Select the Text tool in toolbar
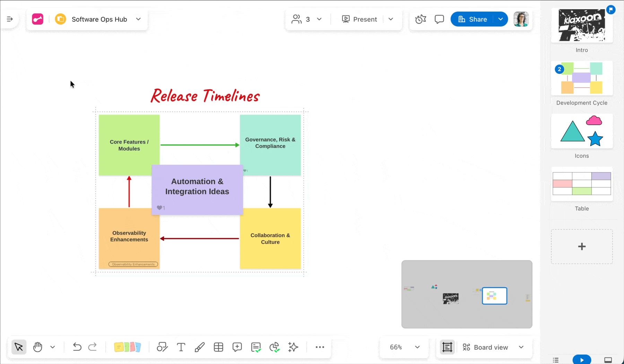The image size is (624, 364). pos(181,347)
